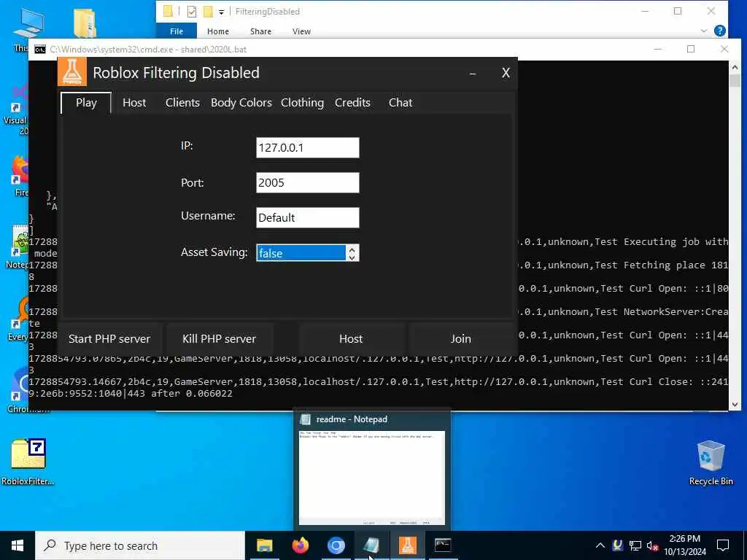This screenshot has width=747, height=560.
Task: Switch to the cmd taskbar icon
Action: [x=443, y=545]
